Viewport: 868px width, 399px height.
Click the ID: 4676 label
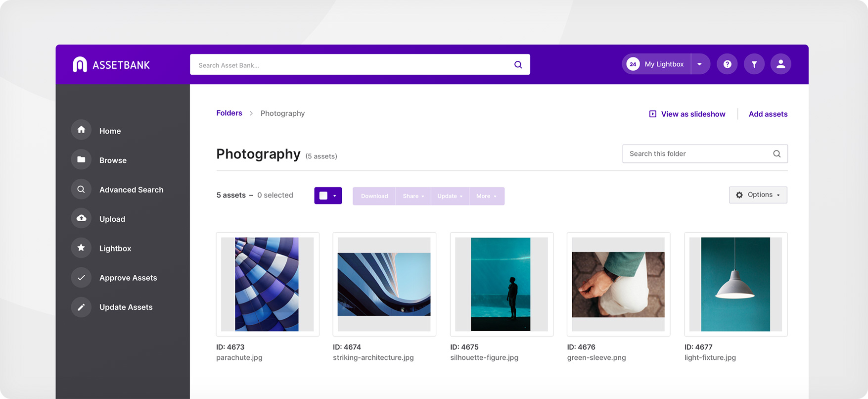pyautogui.click(x=581, y=347)
